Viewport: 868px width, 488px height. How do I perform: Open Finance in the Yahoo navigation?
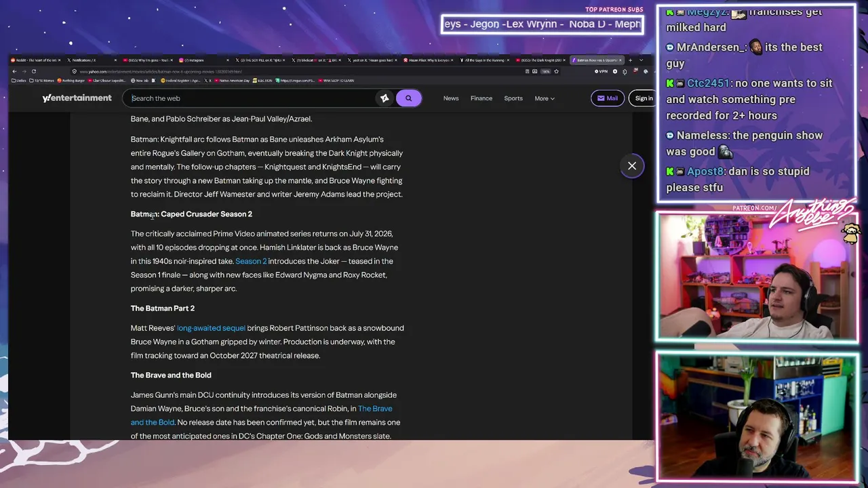pyautogui.click(x=481, y=98)
